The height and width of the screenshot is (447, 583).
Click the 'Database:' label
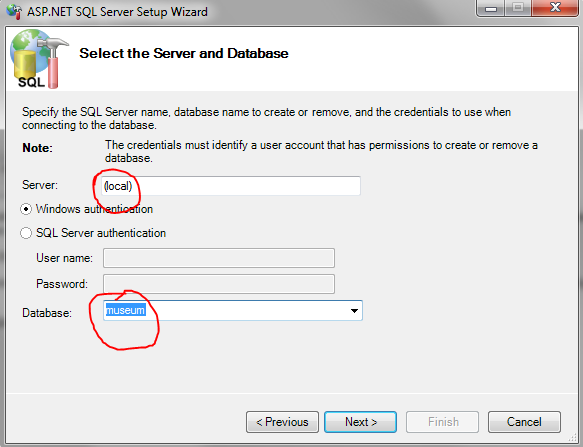pos(47,313)
